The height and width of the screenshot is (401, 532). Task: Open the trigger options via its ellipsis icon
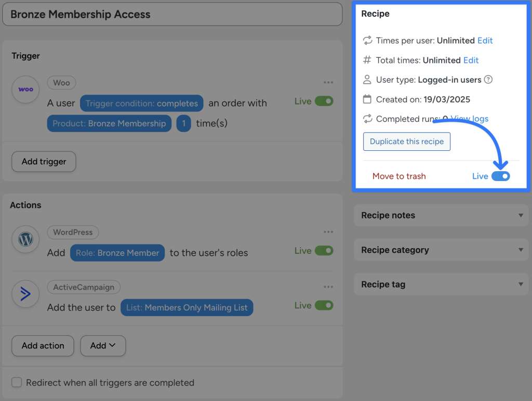328,82
